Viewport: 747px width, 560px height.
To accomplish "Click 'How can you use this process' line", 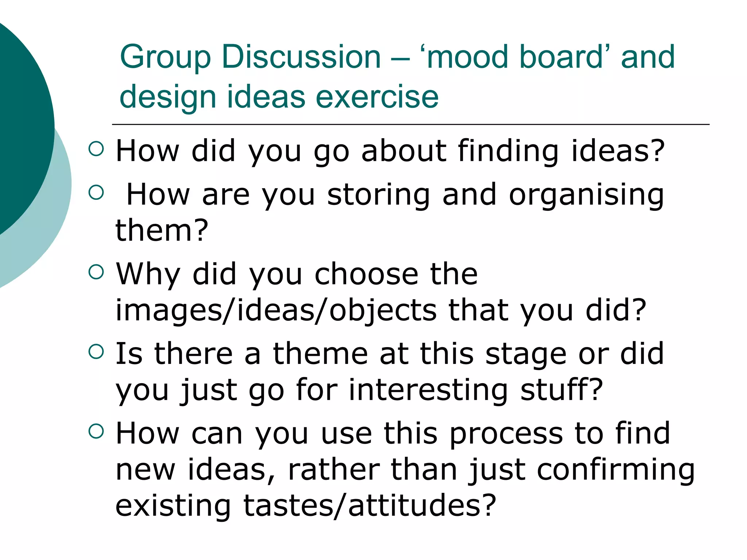I will (x=393, y=433).
